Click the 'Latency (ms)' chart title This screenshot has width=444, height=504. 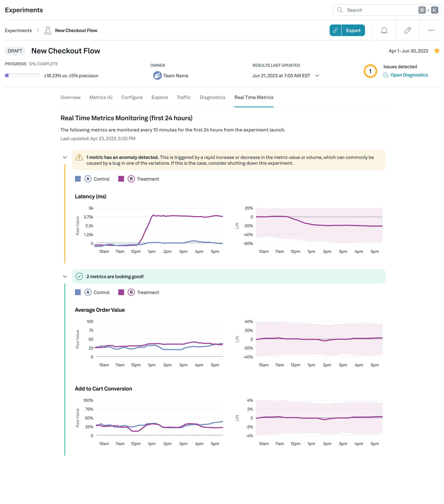coord(90,197)
